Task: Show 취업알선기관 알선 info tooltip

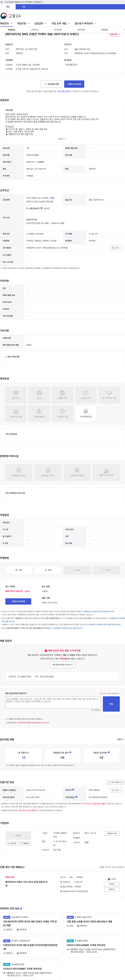Action: [x=70, y=752]
